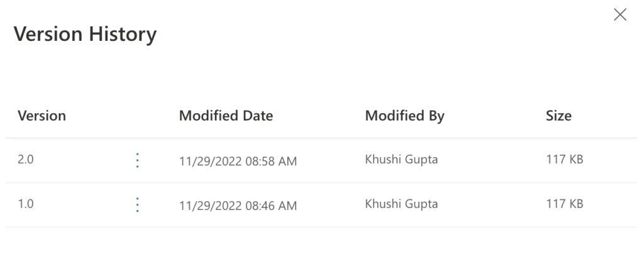Click the 117 KB size of version 2.0
Viewport: 644px width, 271px height.
click(564, 160)
